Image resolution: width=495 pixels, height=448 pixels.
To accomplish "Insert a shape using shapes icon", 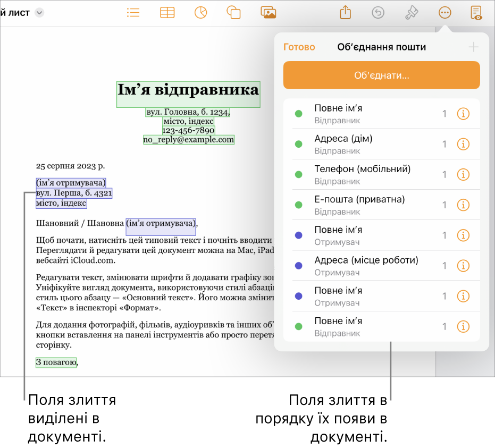I will [233, 13].
